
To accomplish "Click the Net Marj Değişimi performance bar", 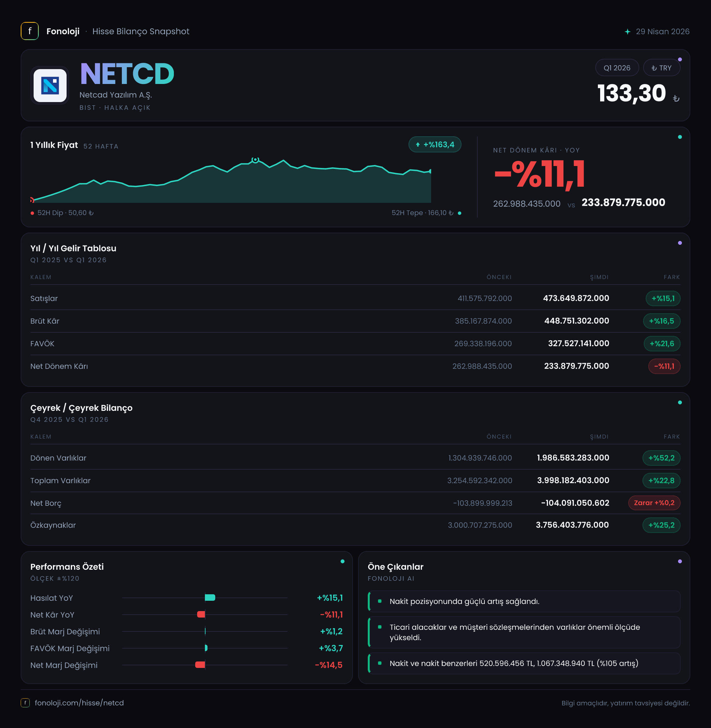I will tap(200, 665).
